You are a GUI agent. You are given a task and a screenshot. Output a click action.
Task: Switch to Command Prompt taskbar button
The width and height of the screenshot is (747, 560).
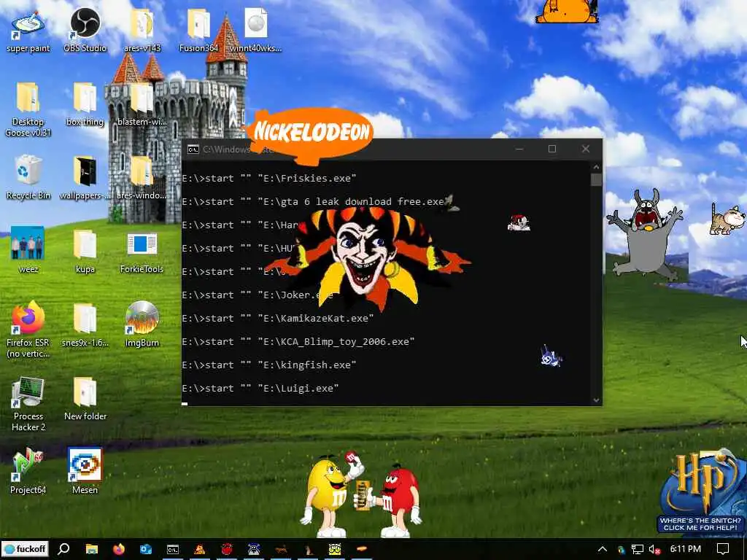click(172, 549)
